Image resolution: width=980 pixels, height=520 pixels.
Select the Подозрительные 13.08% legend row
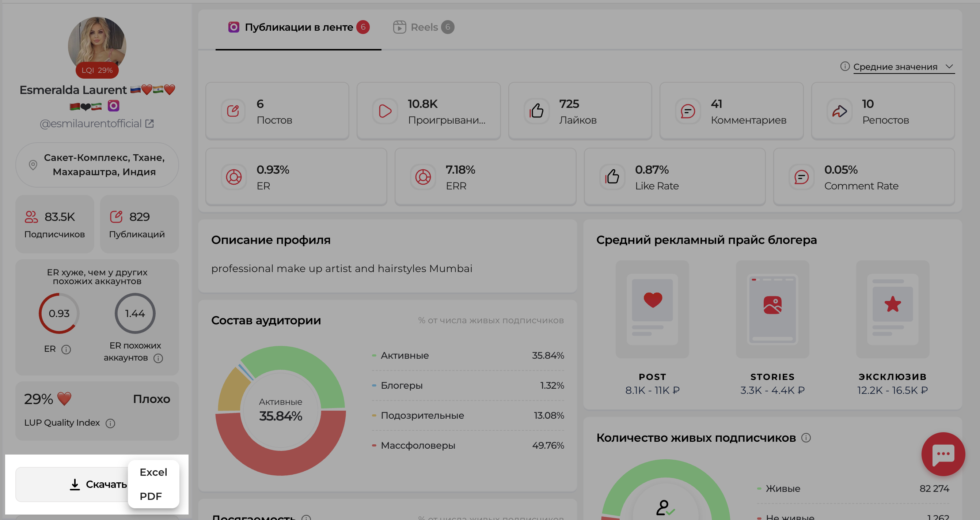pos(468,415)
